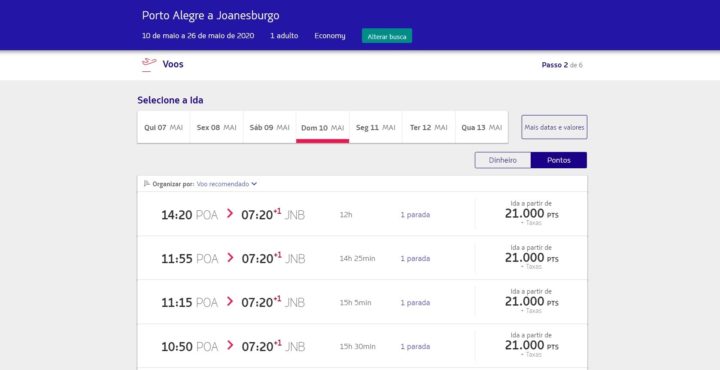Click the flag icon beside Organizar por
Viewport: 720px width, 370px height.
[x=147, y=184]
